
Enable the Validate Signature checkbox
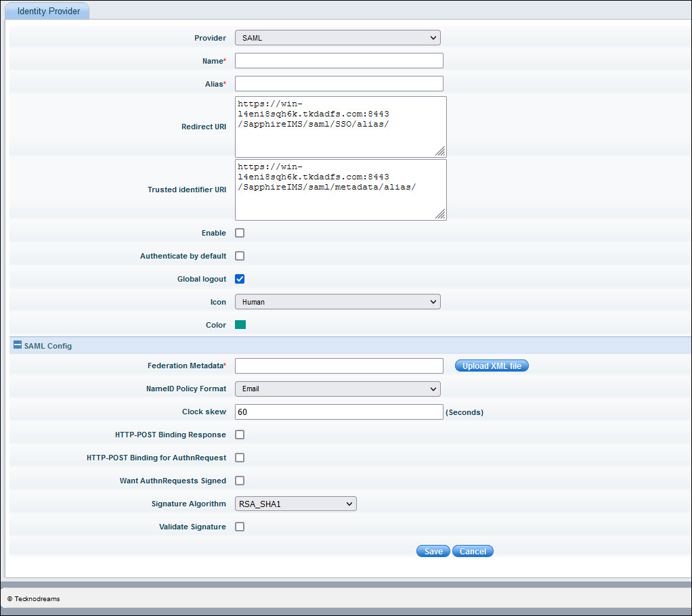pos(240,527)
